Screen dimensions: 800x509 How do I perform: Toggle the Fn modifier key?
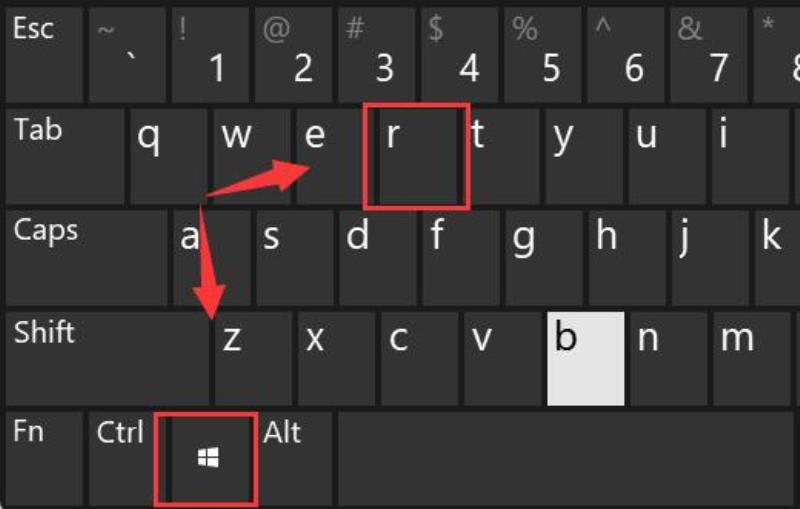tap(44, 459)
